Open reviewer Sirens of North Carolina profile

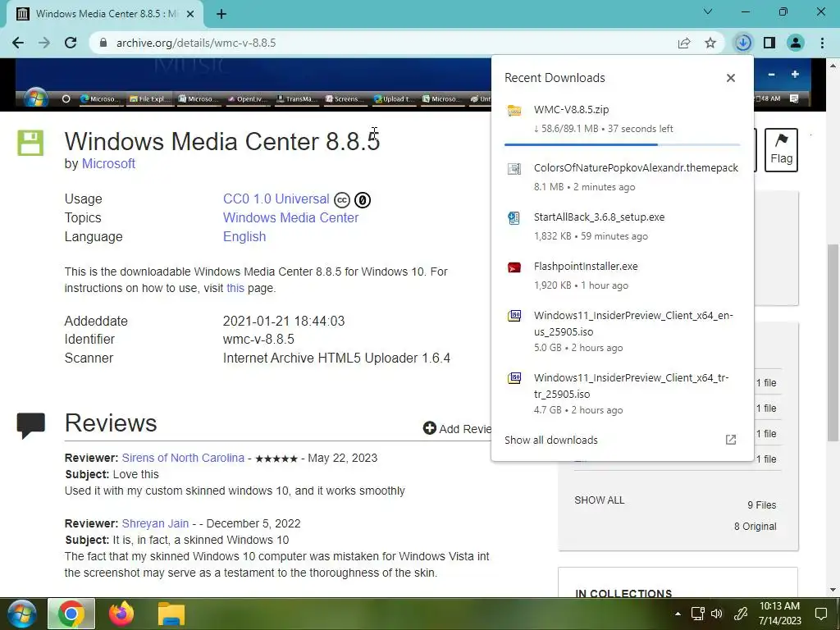183,458
